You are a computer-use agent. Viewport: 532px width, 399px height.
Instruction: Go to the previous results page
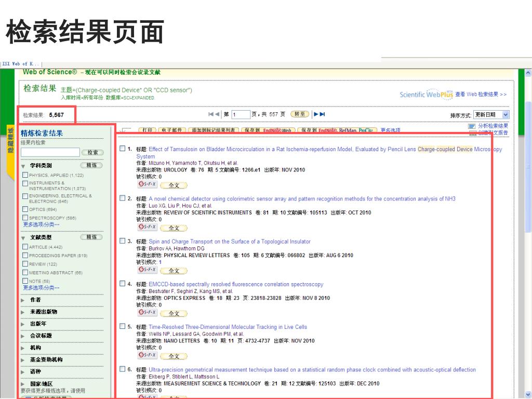(x=217, y=114)
